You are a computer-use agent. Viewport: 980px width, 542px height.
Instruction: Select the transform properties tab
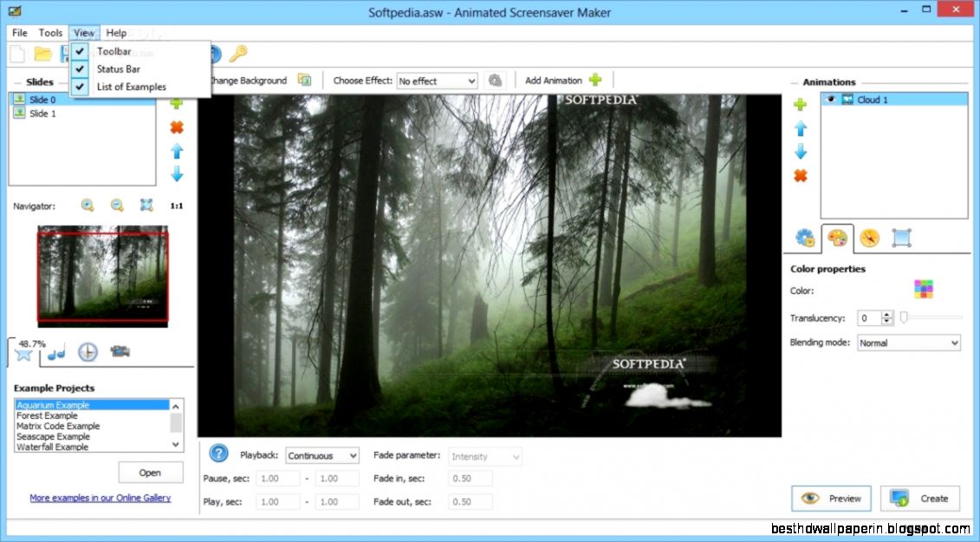click(x=901, y=238)
